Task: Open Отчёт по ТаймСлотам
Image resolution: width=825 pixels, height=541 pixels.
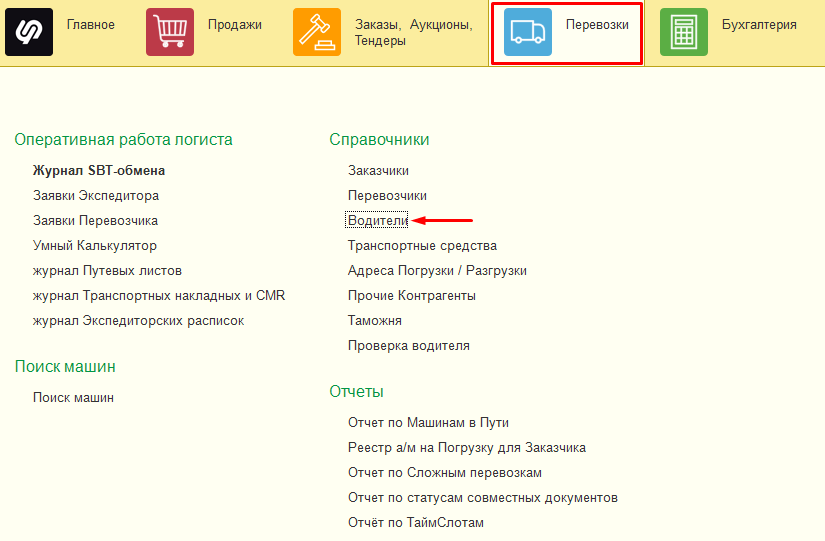Action: coord(416,523)
